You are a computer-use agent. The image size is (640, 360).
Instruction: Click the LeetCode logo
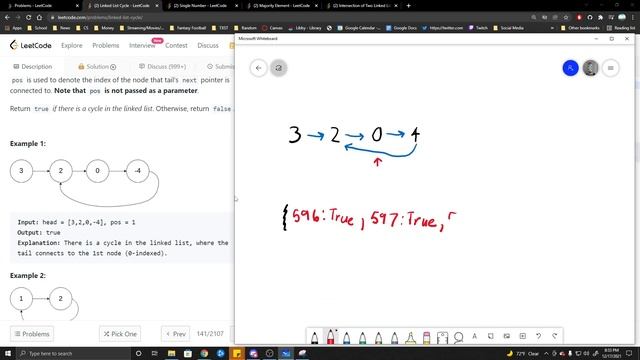point(31,45)
